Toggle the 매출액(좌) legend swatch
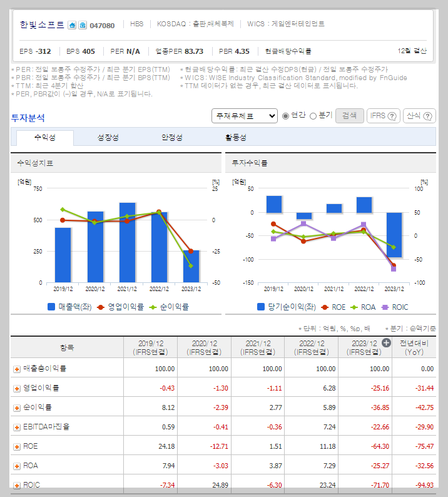The width and height of the screenshot is (448, 497). tap(51, 307)
